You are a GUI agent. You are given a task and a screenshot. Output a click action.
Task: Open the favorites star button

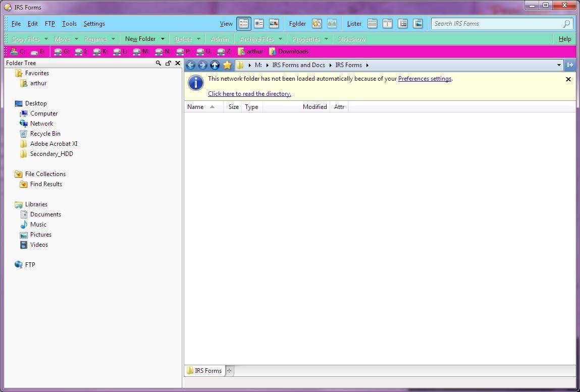click(x=227, y=65)
